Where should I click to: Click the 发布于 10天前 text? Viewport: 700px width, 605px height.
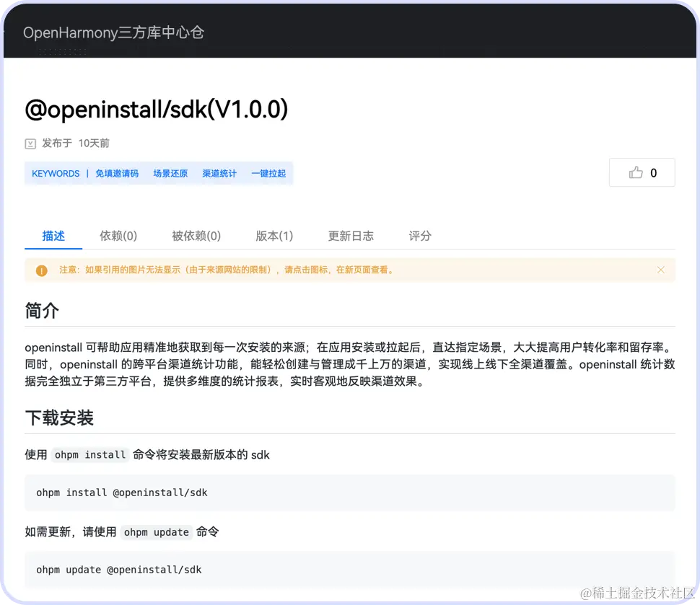(76, 143)
